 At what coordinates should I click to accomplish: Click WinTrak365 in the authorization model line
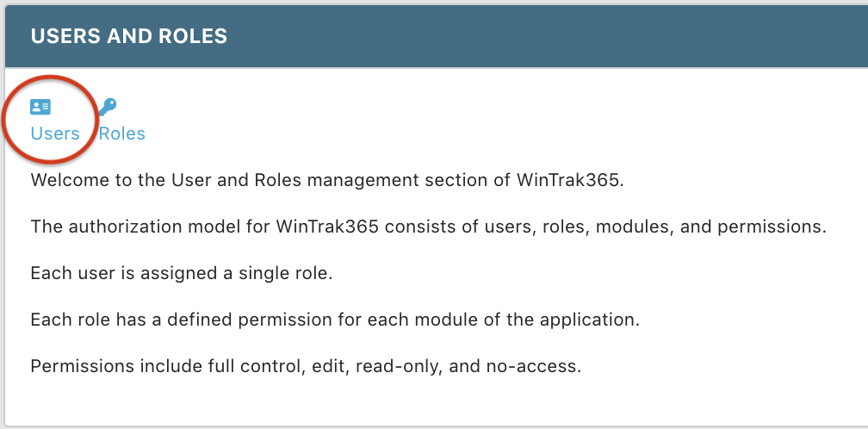coord(327,227)
